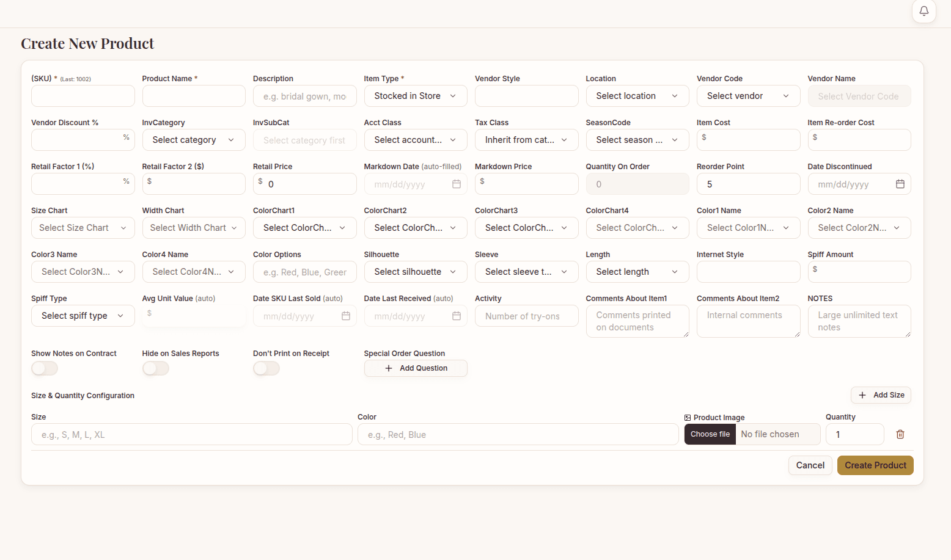Open the Select silhouette dropdown
This screenshot has height=560, width=951.
click(416, 272)
